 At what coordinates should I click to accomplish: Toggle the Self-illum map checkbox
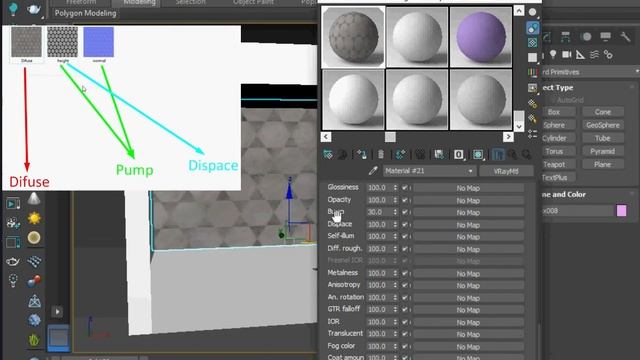tap(404, 236)
